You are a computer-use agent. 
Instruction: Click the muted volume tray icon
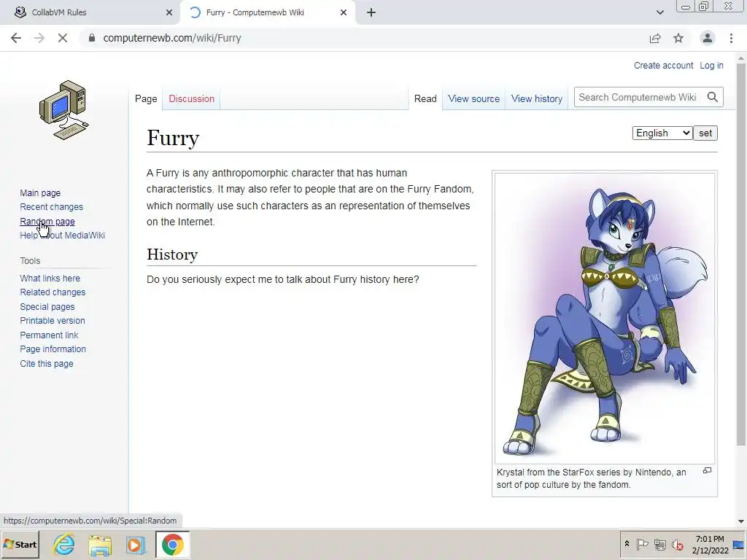(x=677, y=544)
